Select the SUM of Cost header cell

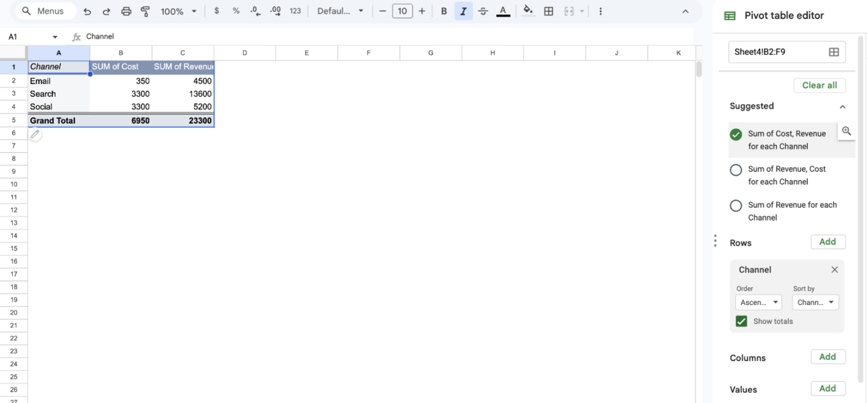point(121,67)
